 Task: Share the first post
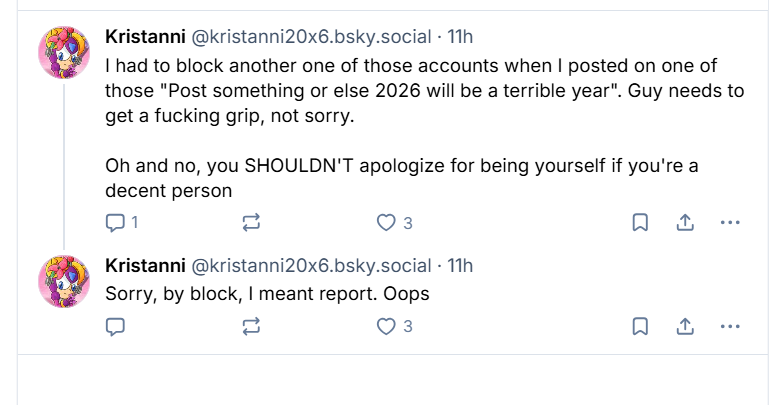686,223
